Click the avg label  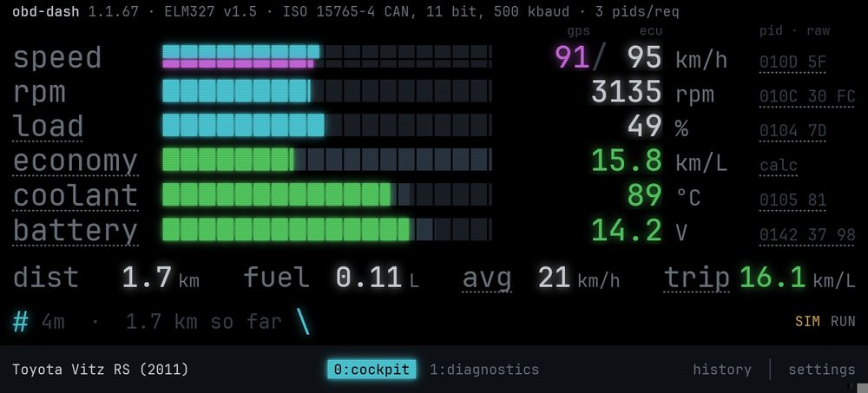coord(487,278)
